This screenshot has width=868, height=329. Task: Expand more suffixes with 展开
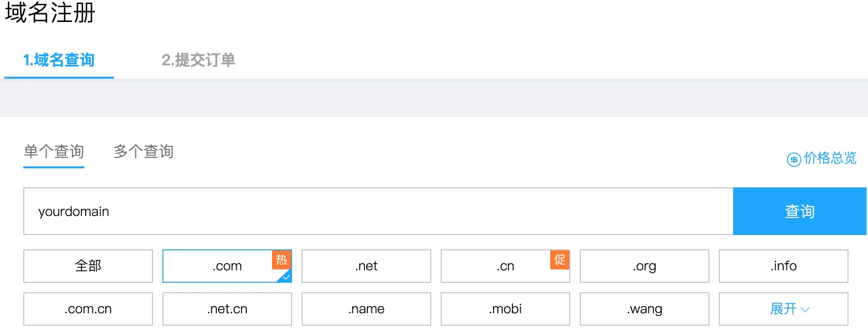[x=783, y=309]
